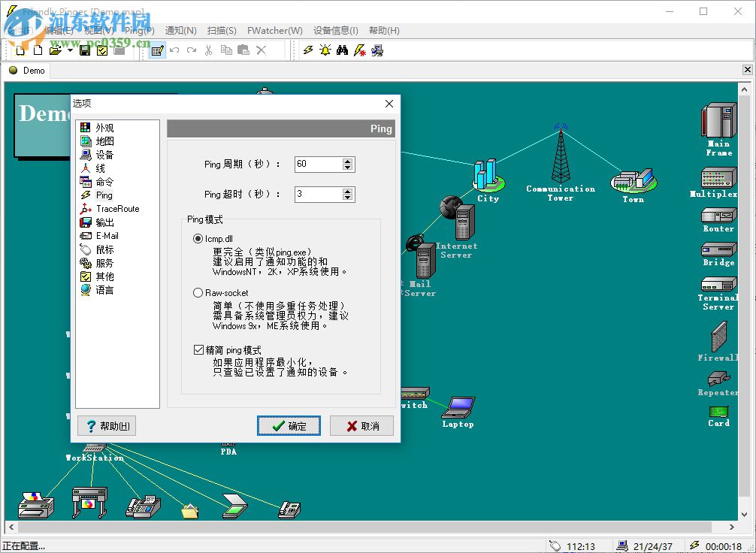This screenshot has width=756, height=553.
Task: Open the FWatcher(W) menu
Action: 275,30
